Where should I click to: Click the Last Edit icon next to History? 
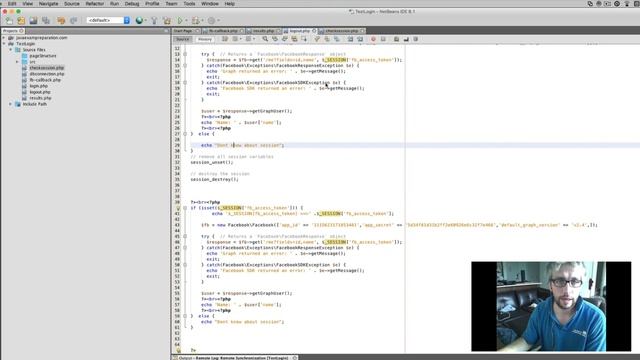pyautogui.click(x=225, y=39)
